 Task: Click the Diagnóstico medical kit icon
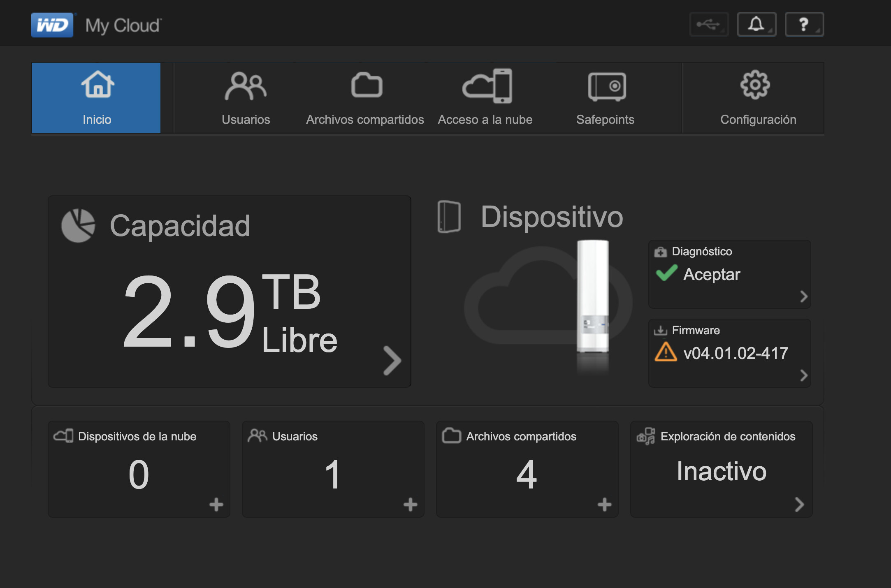(x=661, y=252)
